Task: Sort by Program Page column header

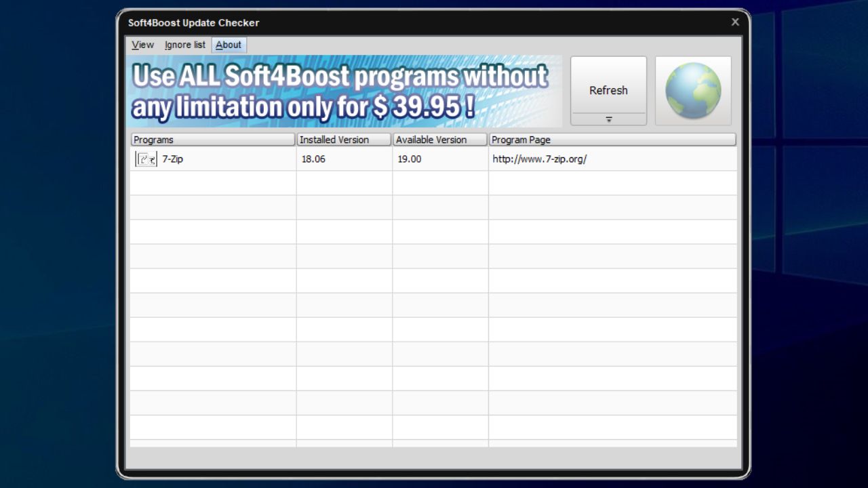Action: pos(612,140)
